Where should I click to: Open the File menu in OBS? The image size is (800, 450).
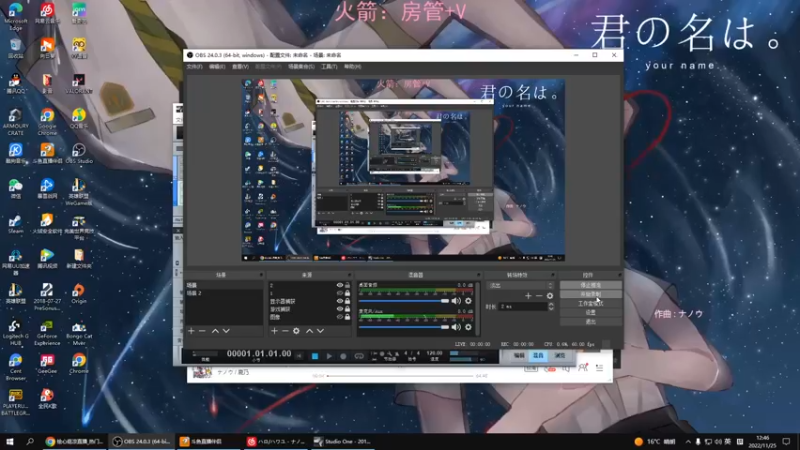(x=194, y=67)
